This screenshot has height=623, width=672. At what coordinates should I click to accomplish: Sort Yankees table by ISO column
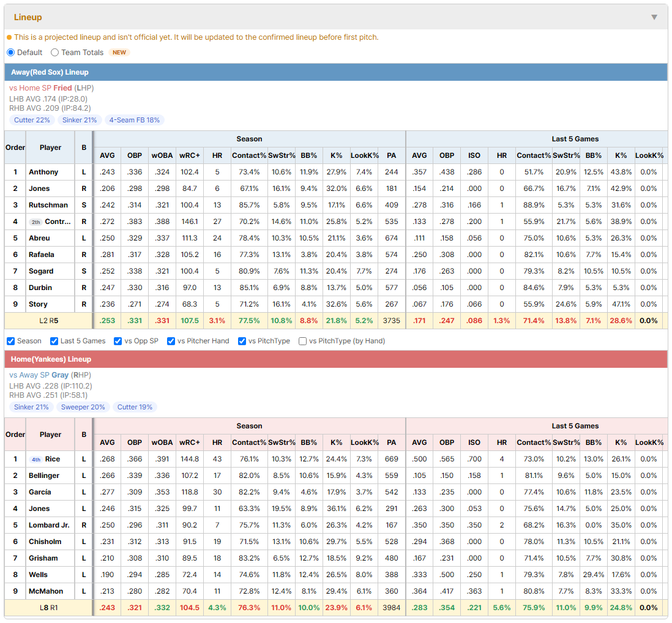pos(474,442)
